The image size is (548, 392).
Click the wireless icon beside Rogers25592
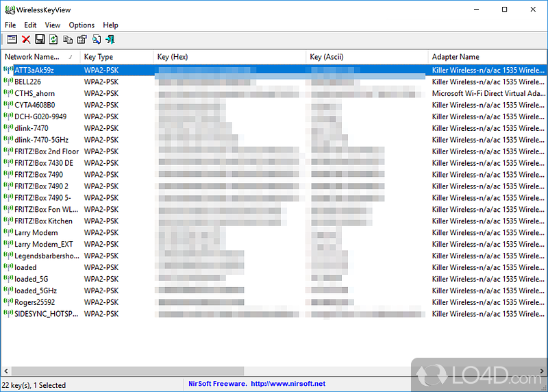[8, 302]
